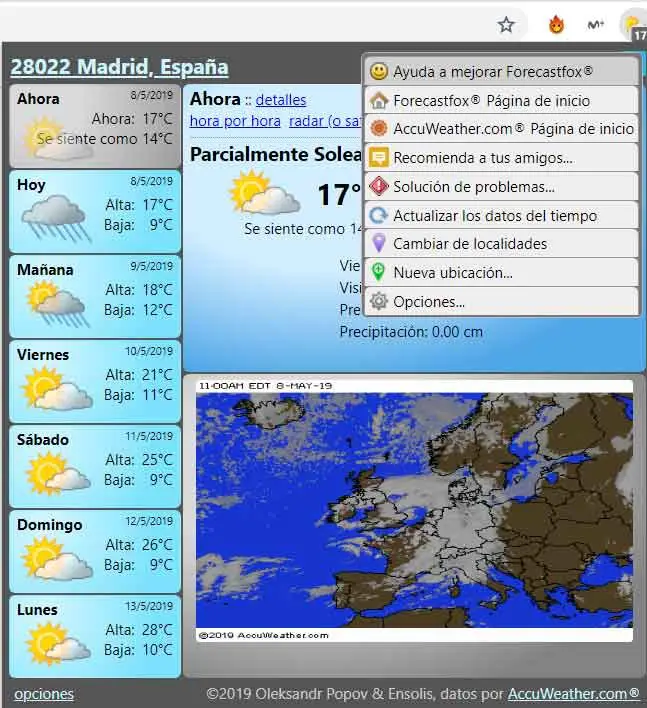The width and height of the screenshot is (647, 708).
Task: Open AccuWeather.com Página de inicio menu item
Action: (x=501, y=129)
